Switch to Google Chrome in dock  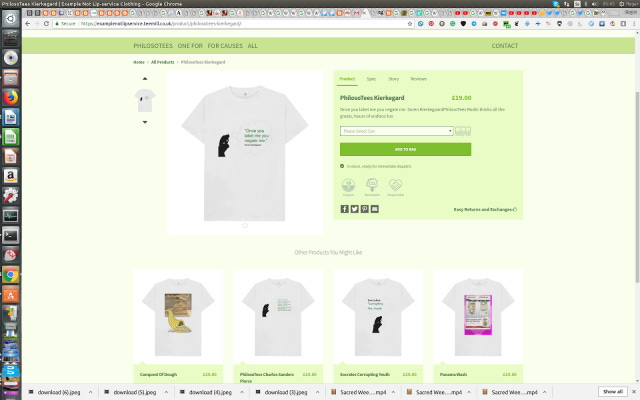(11, 275)
